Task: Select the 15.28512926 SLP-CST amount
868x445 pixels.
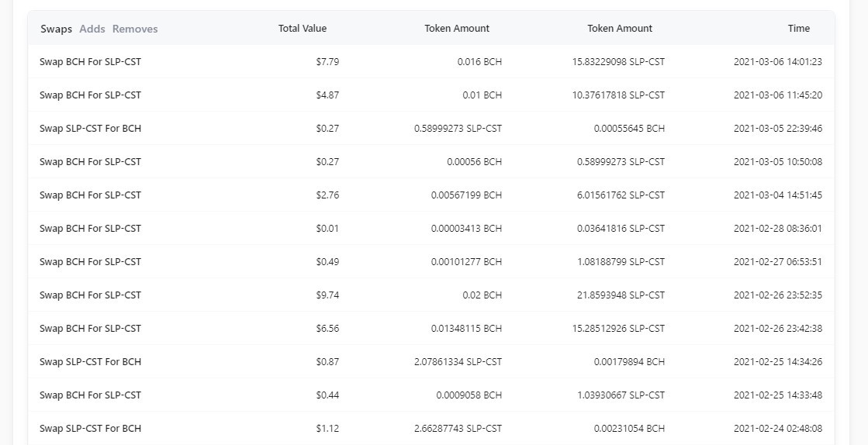Action: tap(618, 328)
